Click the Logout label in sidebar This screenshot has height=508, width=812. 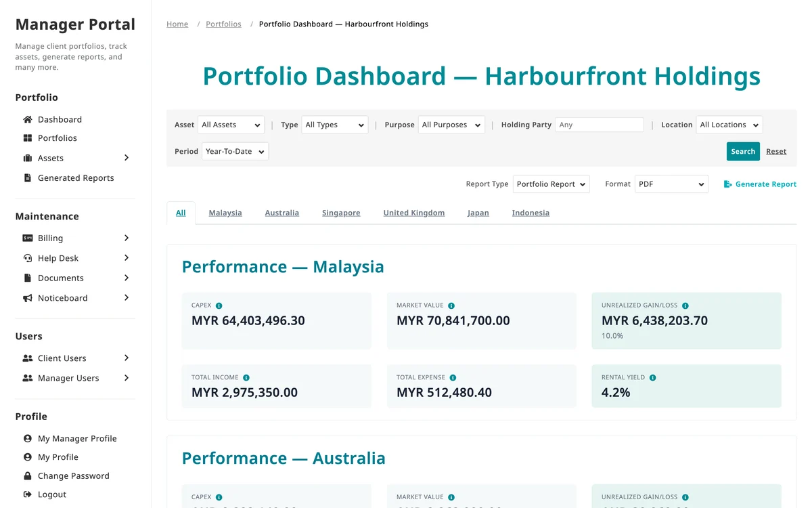(52, 494)
